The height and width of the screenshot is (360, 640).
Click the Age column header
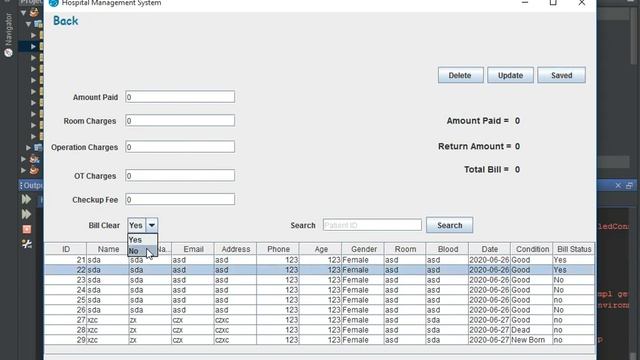[320, 249]
